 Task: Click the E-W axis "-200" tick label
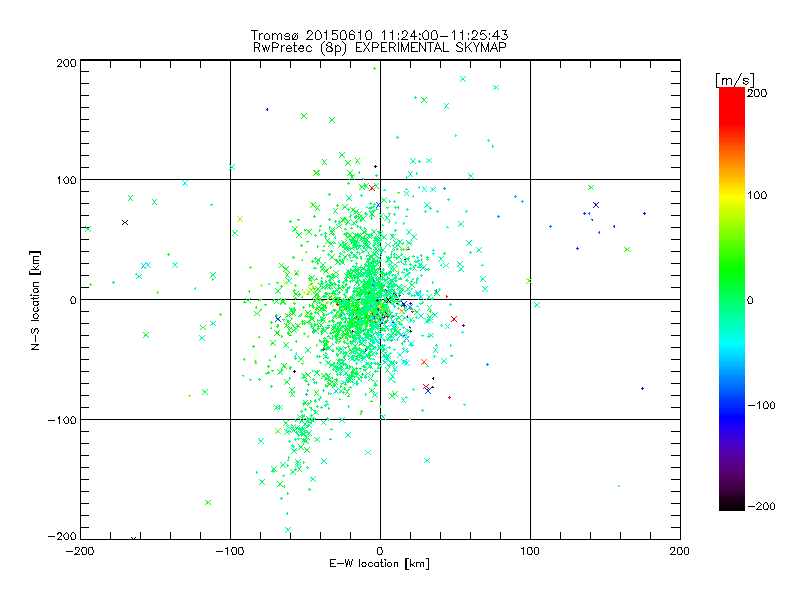point(80,551)
